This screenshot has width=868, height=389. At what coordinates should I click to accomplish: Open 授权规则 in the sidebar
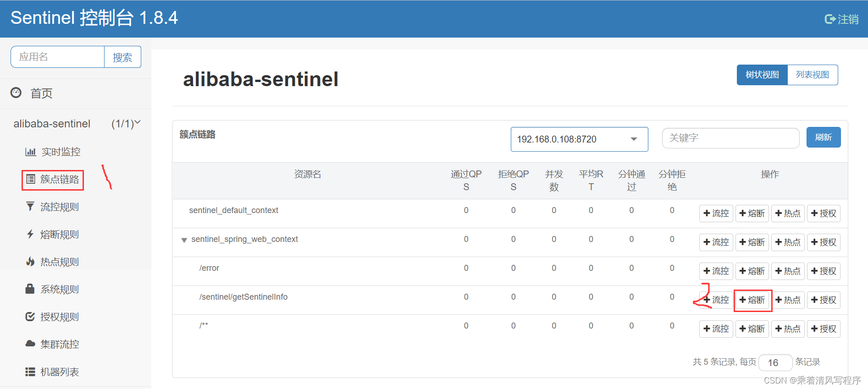(60, 317)
